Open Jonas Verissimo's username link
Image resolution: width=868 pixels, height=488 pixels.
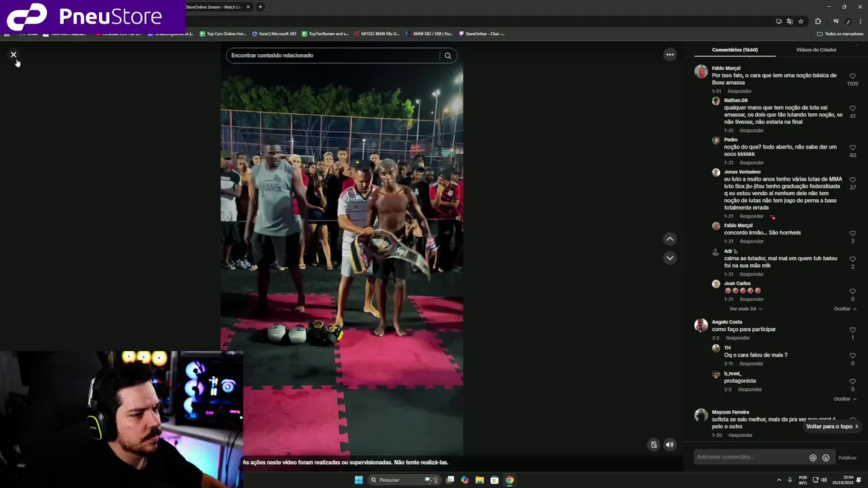[742, 172]
